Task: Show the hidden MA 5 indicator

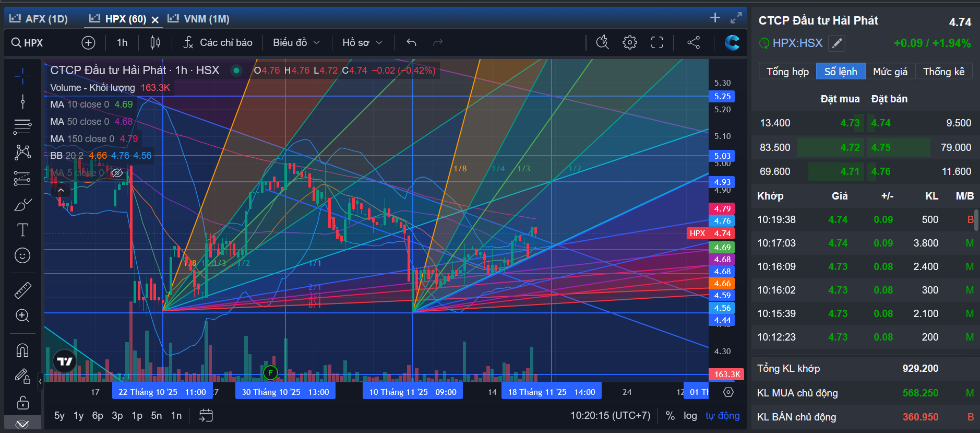Action: tap(117, 173)
